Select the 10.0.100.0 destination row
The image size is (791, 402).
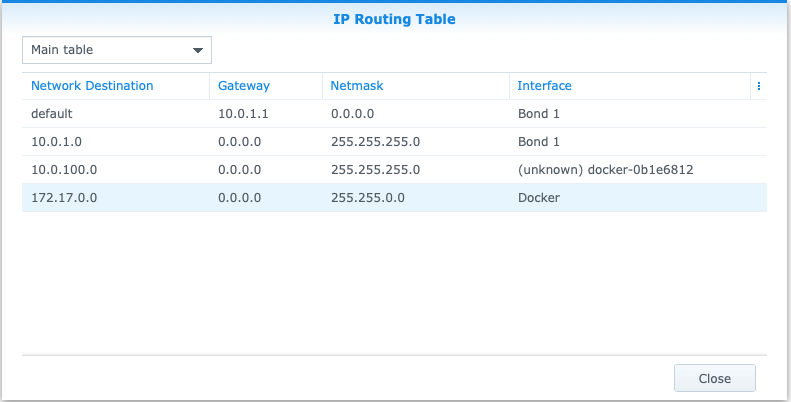click(64, 170)
